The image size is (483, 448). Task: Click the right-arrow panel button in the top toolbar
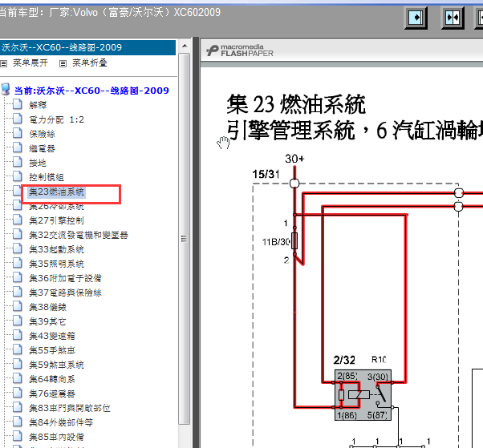click(x=416, y=18)
